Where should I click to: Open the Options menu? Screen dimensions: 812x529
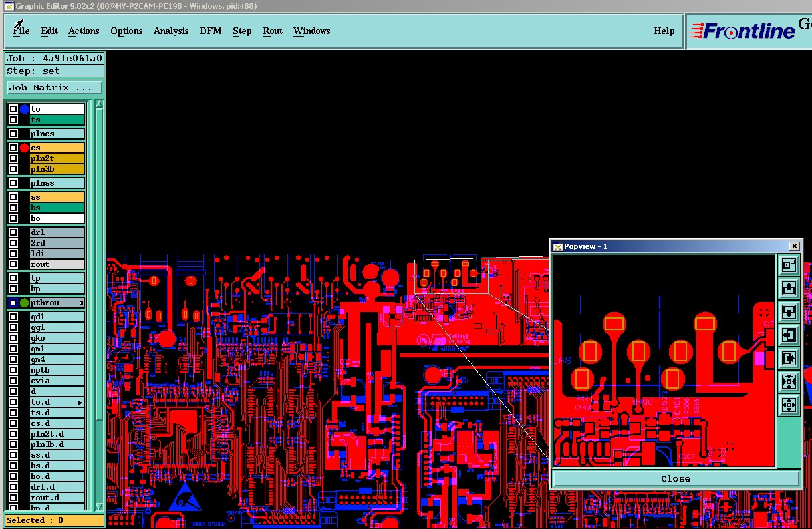point(126,31)
